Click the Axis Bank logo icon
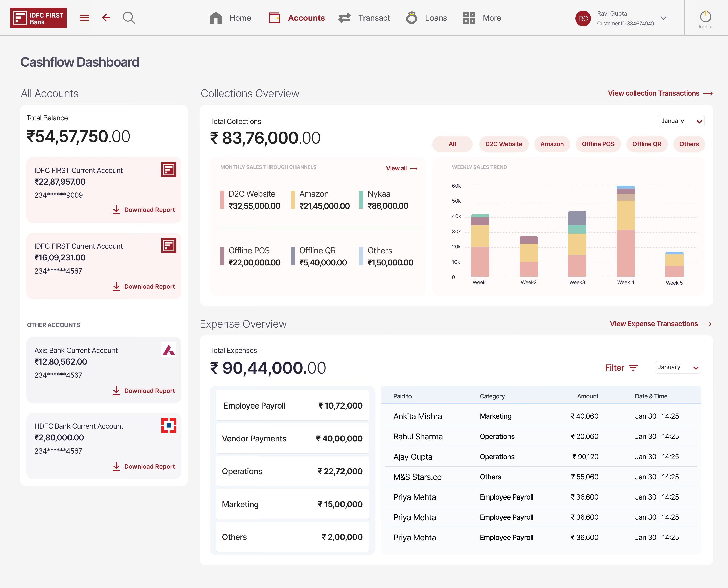Image resolution: width=728 pixels, height=588 pixels. point(169,350)
